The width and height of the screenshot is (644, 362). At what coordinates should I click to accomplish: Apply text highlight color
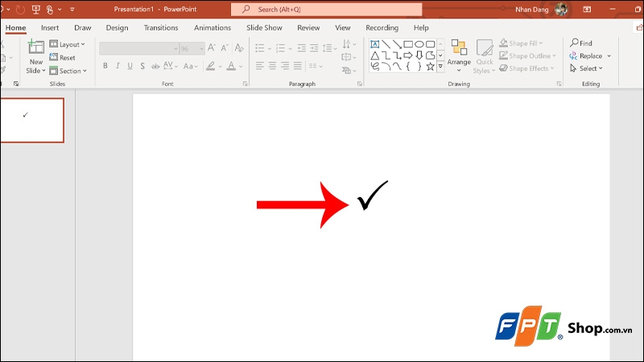[x=211, y=66]
